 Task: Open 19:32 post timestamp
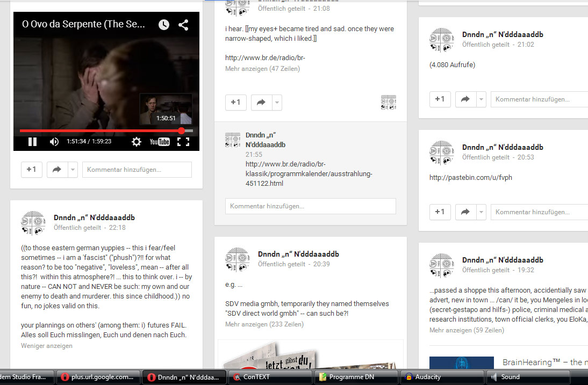(x=526, y=270)
